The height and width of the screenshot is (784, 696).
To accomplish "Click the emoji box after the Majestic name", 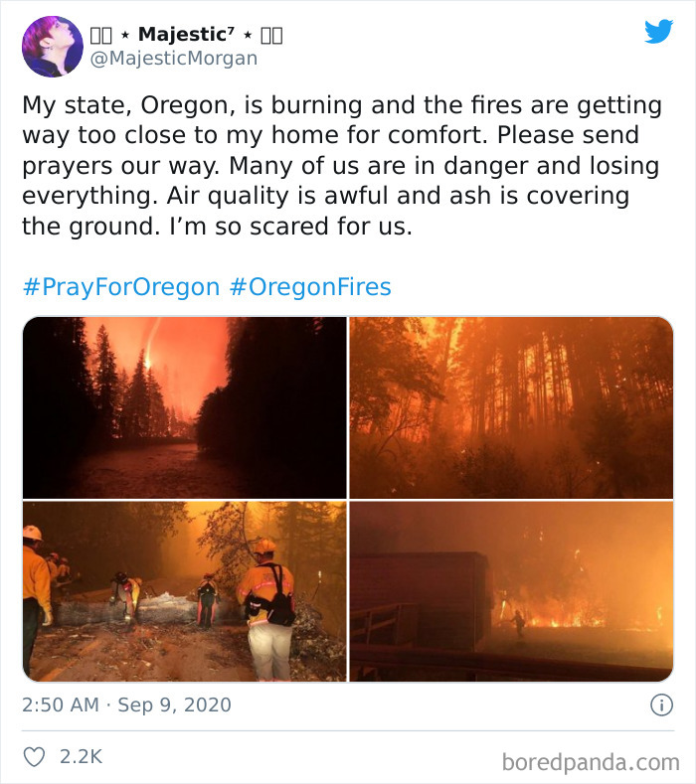I will [271, 36].
